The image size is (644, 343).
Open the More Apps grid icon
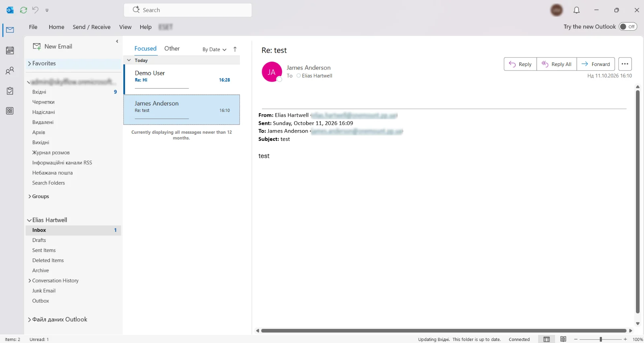10,111
